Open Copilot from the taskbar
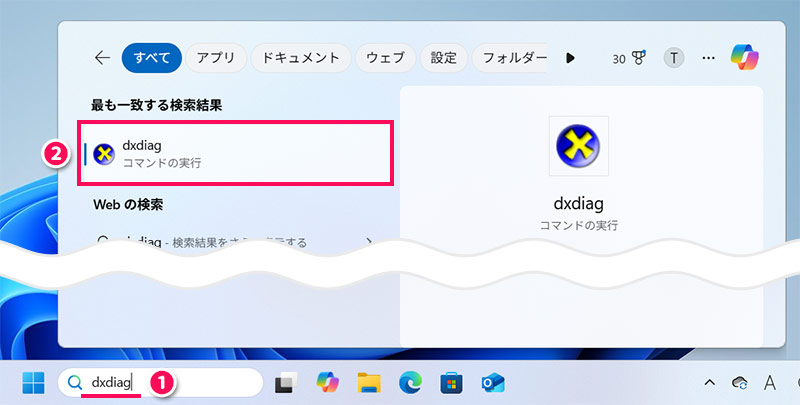This screenshot has height=405, width=800. pos(328,383)
